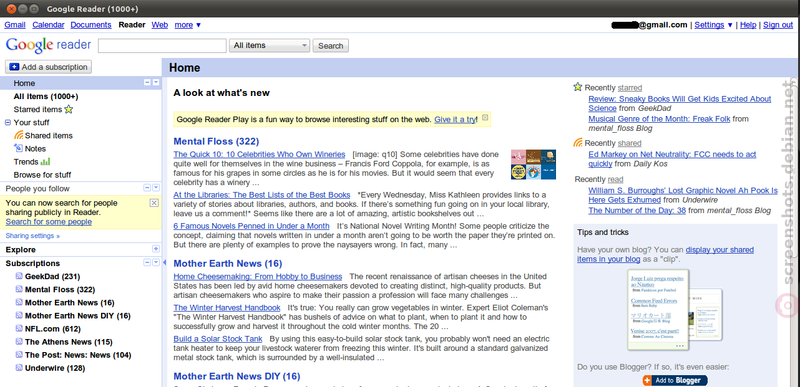Open Home Cheesemaking: From Hobby to Business
800x387 pixels.
(258, 276)
